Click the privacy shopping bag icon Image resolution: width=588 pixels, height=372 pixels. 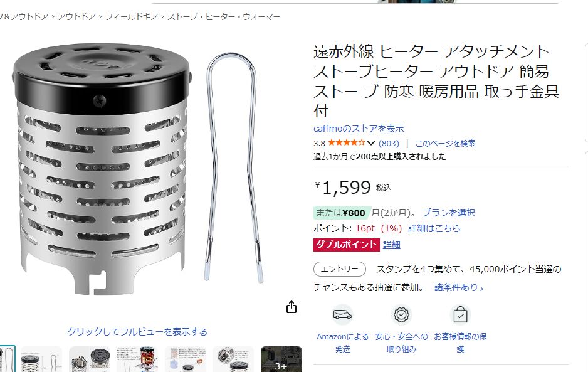click(460, 314)
